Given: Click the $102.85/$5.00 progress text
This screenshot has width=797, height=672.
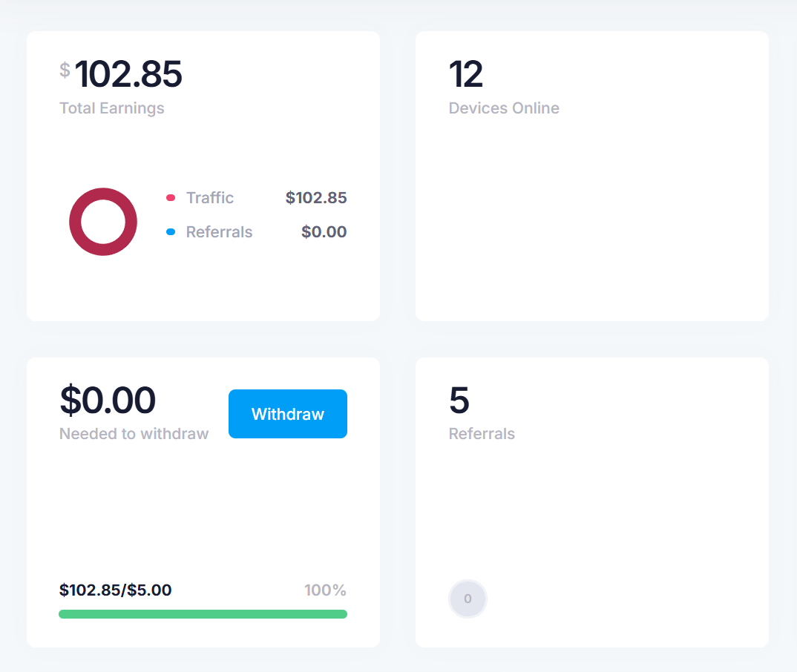Looking at the screenshot, I should pos(115,590).
